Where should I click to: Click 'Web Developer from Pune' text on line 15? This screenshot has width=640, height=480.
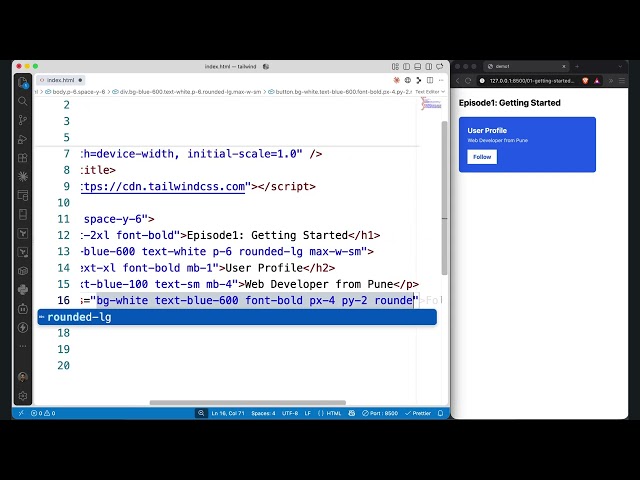319,284
